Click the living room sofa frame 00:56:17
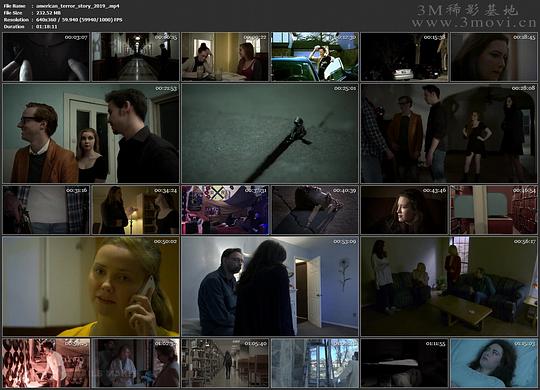The width and height of the screenshot is (540, 390). click(449, 286)
